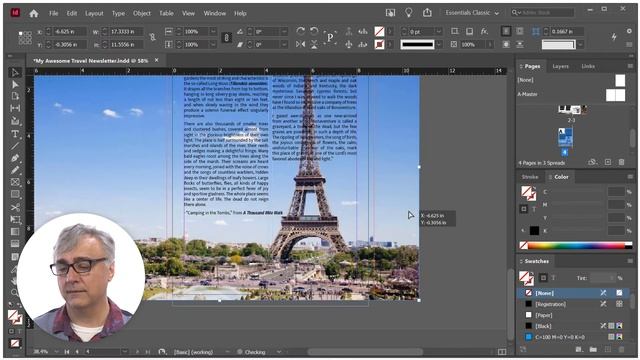The width and height of the screenshot is (640, 360).
Task: Select the Free Transform tool
Action: pos(15,220)
